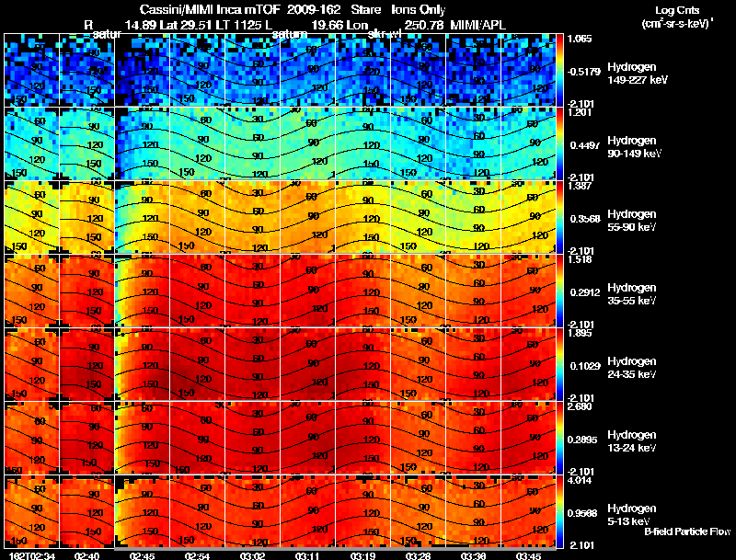
Task: Click the Hydrogen 13-24 keV color bar
Action: point(559,438)
